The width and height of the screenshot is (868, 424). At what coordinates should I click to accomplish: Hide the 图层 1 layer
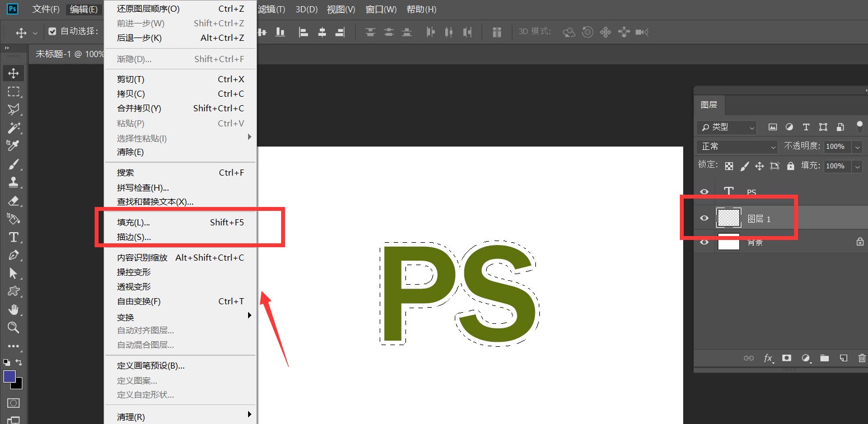click(x=704, y=218)
